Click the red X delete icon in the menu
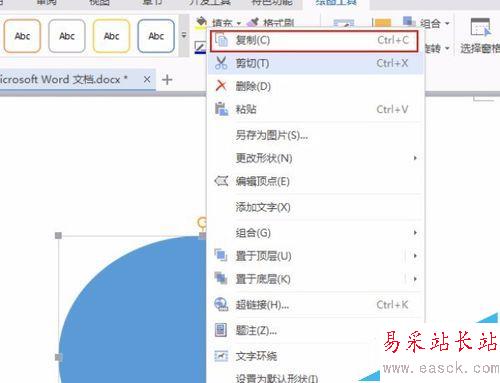The width and height of the screenshot is (500, 383). pos(221,86)
